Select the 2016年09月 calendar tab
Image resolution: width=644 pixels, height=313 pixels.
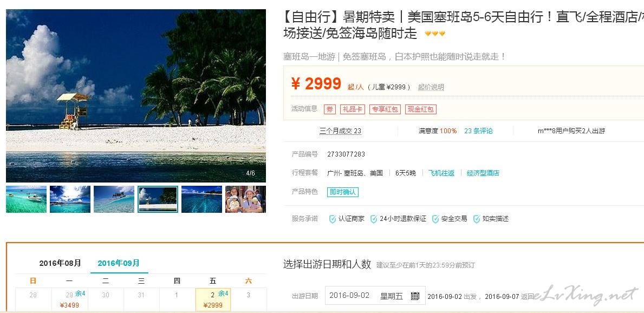click(x=119, y=263)
